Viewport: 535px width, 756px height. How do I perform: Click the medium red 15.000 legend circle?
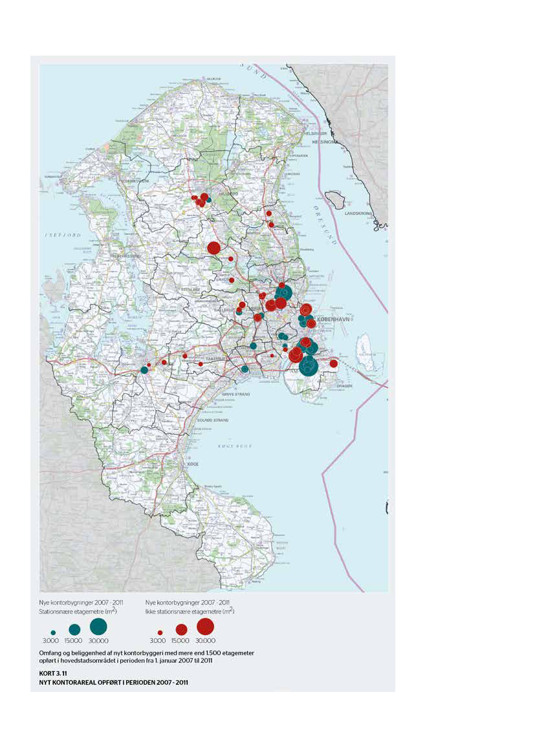click(181, 629)
